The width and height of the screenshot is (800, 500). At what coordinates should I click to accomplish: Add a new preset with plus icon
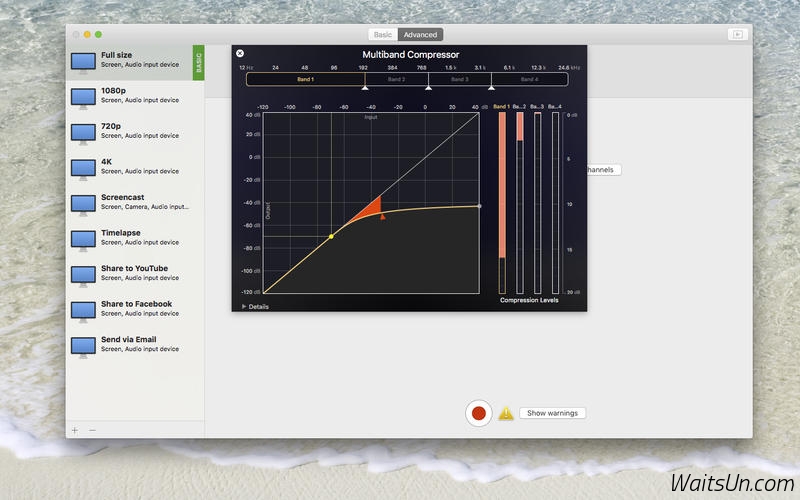(x=75, y=430)
